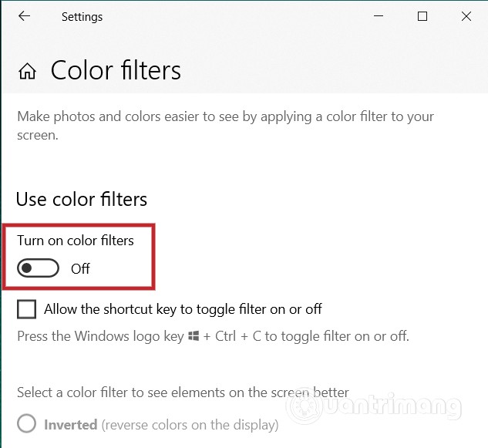Click the Select a color filter instruction text

[x=183, y=392]
